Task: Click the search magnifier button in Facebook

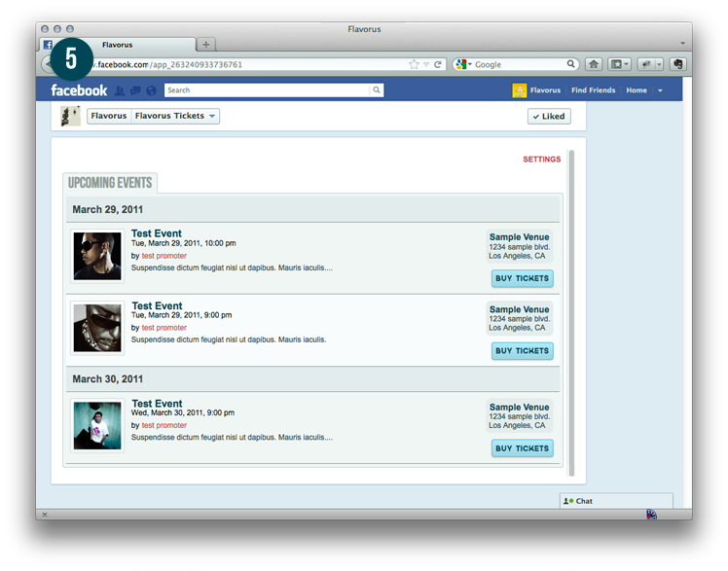Action: [377, 90]
